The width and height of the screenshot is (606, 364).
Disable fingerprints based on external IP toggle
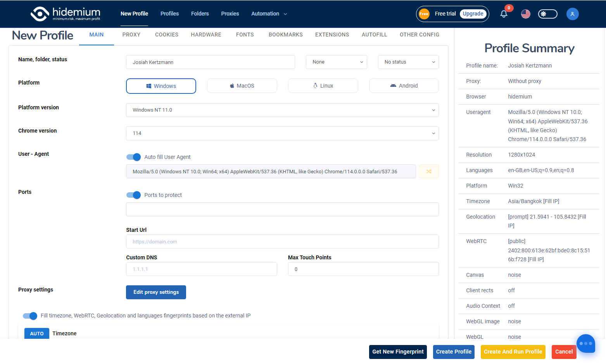[x=30, y=316]
